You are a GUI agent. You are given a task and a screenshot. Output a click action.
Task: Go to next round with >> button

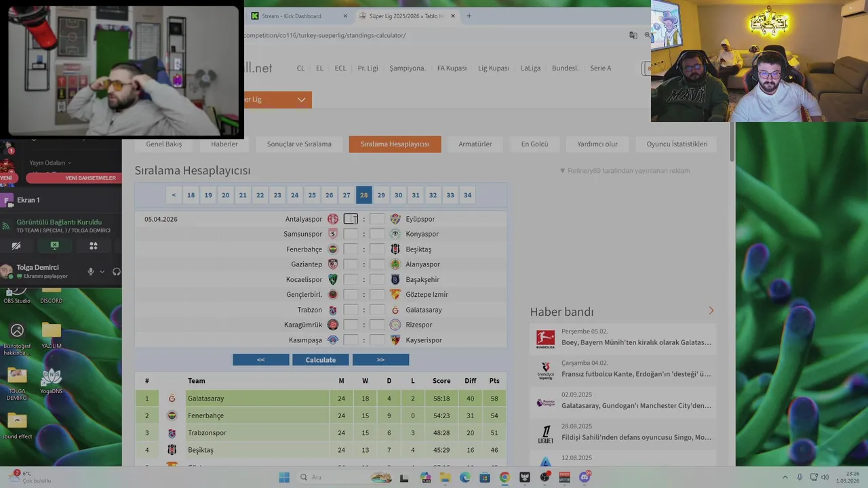380,360
